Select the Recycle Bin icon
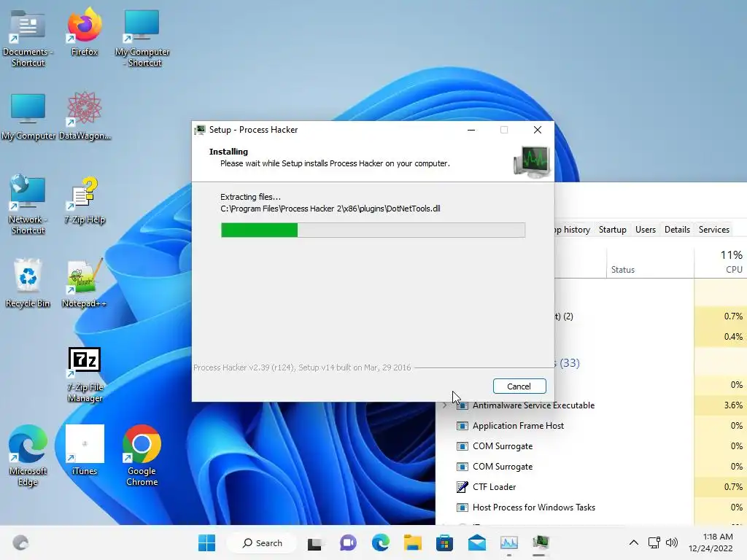Image resolution: width=747 pixels, height=560 pixels. tap(28, 284)
